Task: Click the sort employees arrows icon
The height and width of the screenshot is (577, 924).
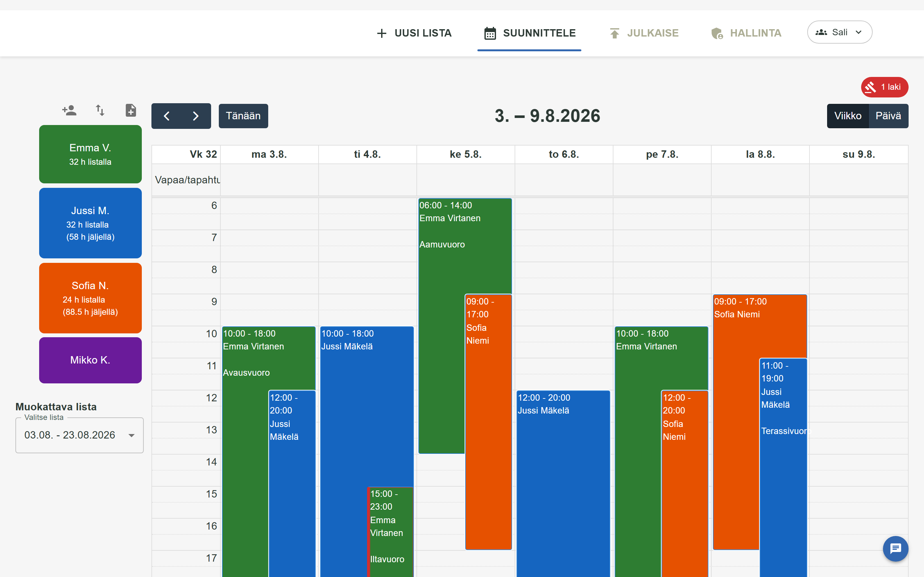Action: coord(100,110)
